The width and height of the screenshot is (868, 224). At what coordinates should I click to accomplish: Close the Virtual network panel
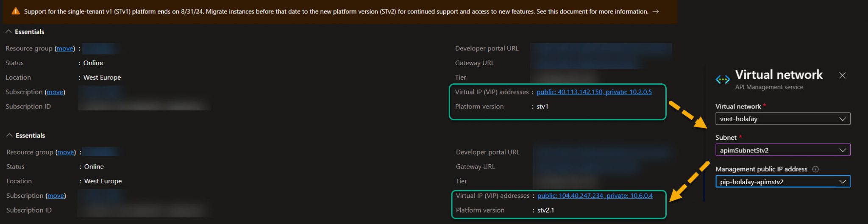[842, 75]
